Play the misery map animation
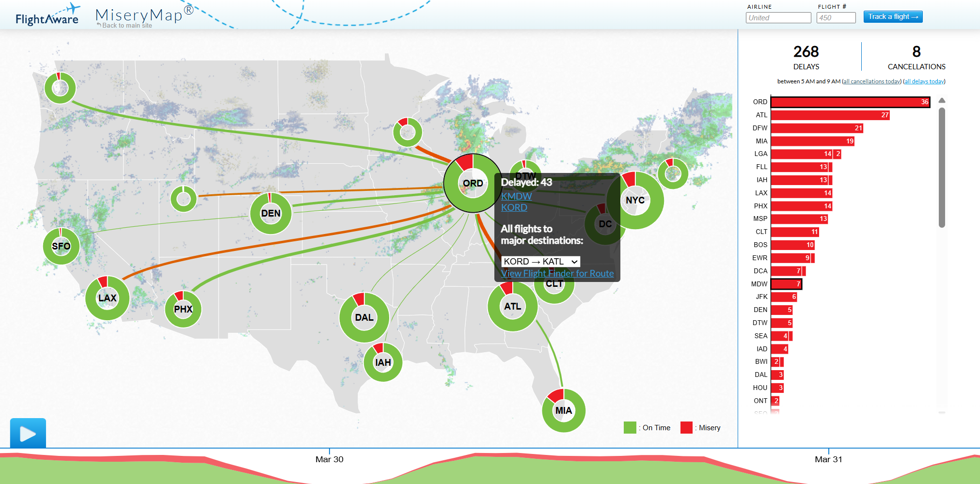The width and height of the screenshot is (980, 484). coord(28,433)
